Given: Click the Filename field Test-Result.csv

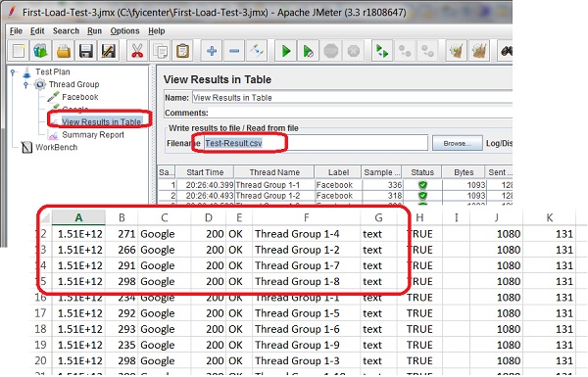Looking at the screenshot, I should [316, 143].
